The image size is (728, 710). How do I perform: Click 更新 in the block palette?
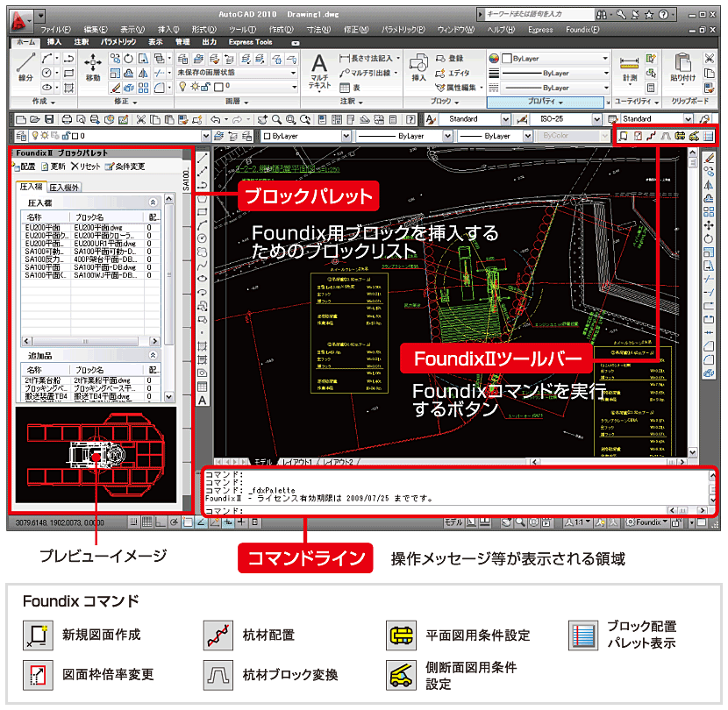pyautogui.click(x=54, y=167)
